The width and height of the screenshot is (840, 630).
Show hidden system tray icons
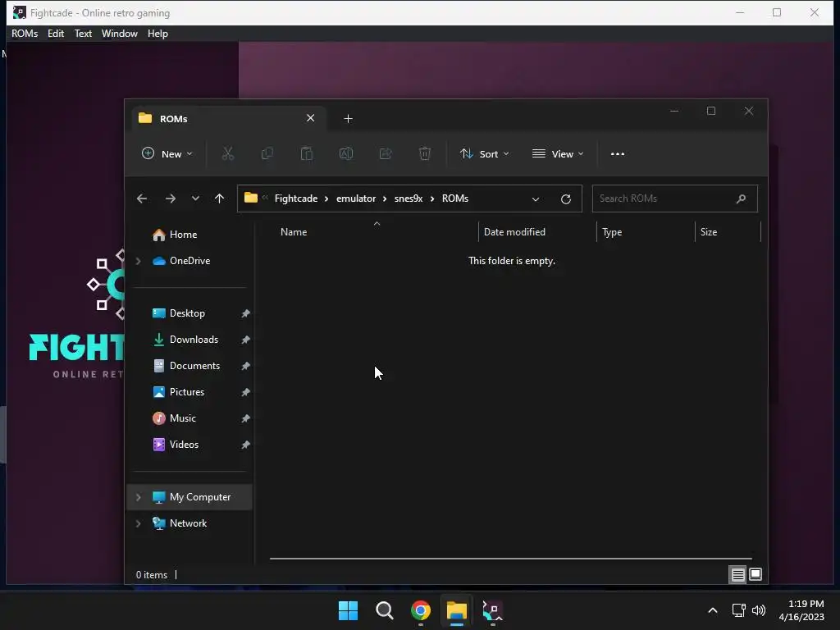(713, 610)
